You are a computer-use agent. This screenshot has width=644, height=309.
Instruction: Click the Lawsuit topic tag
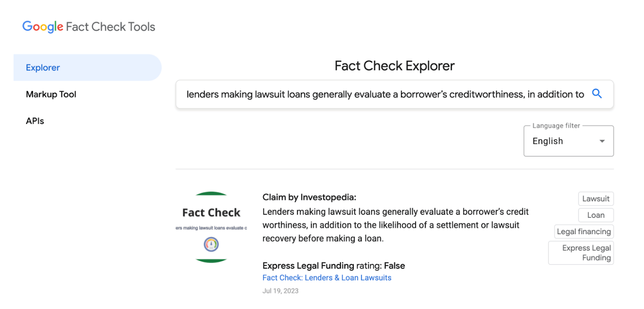pyautogui.click(x=595, y=199)
